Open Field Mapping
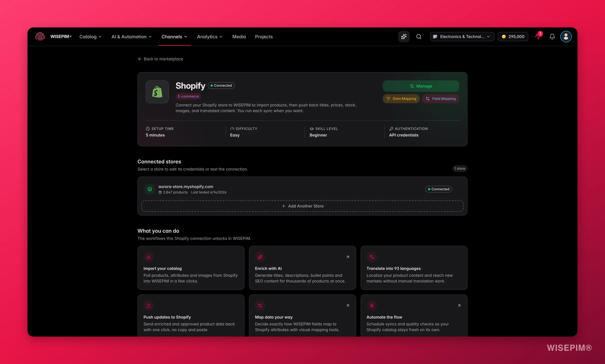This screenshot has height=364, width=605. [441, 99]
